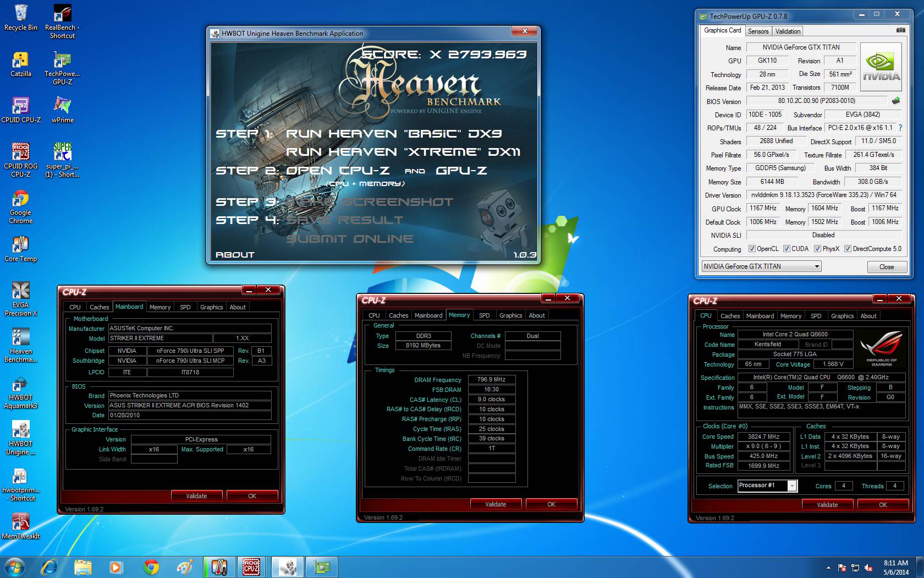
Task: Show hidden system tray icons arrow
Action: (x=828, y=568)
